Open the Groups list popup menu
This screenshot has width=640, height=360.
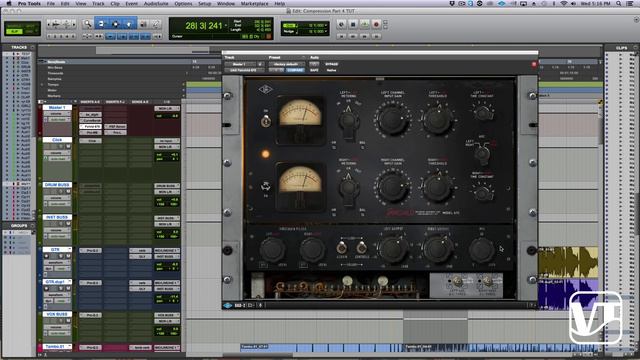32,226
